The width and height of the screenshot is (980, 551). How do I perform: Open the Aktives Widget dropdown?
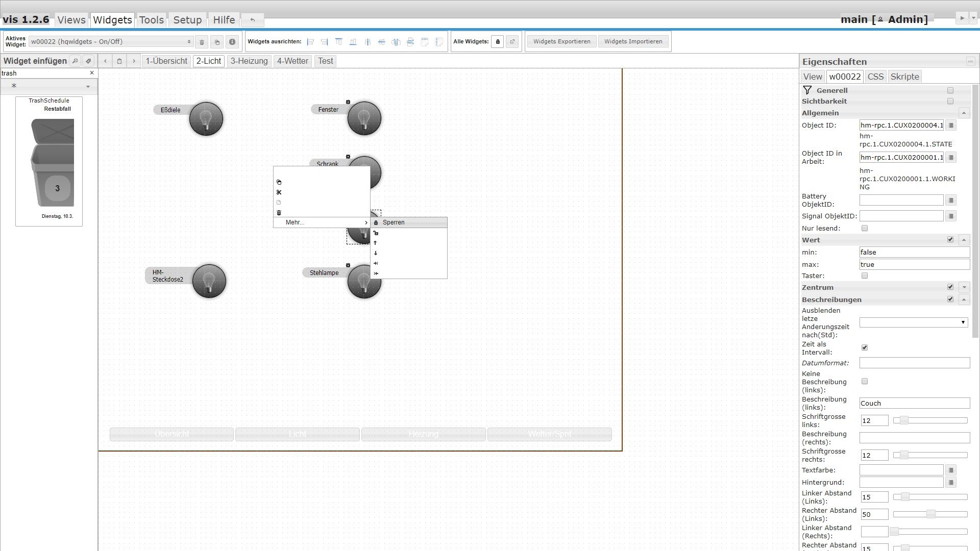(111, 42)
